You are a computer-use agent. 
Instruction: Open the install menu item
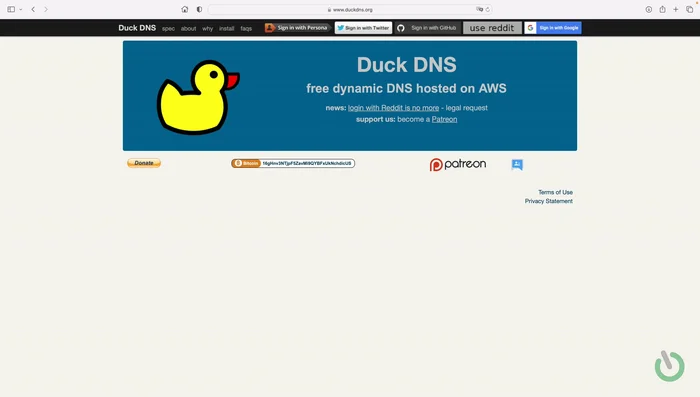click(226, 29)
